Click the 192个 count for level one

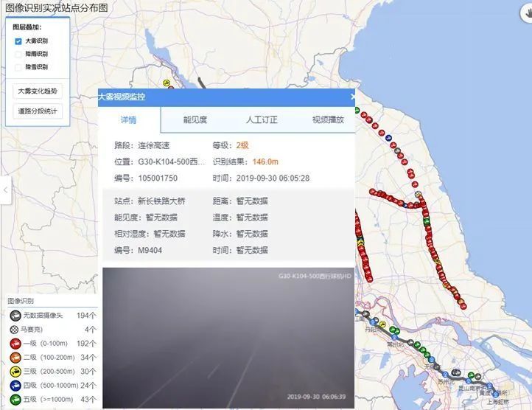click(x=86, y=344)
